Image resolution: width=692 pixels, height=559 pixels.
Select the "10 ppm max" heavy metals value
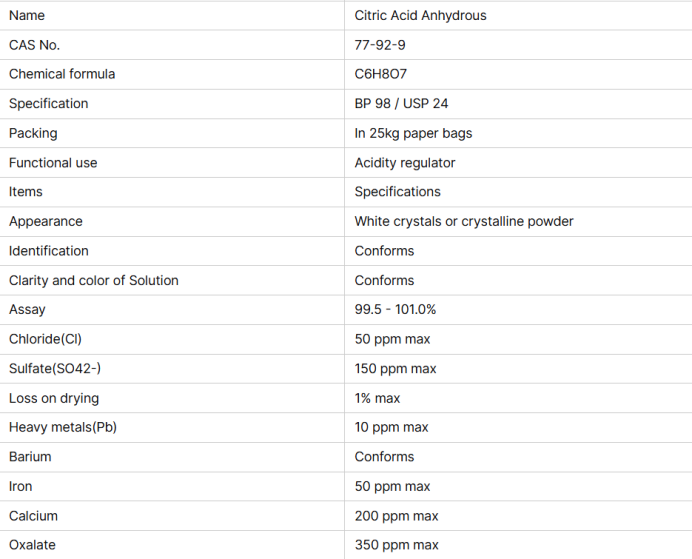[391, 427]
